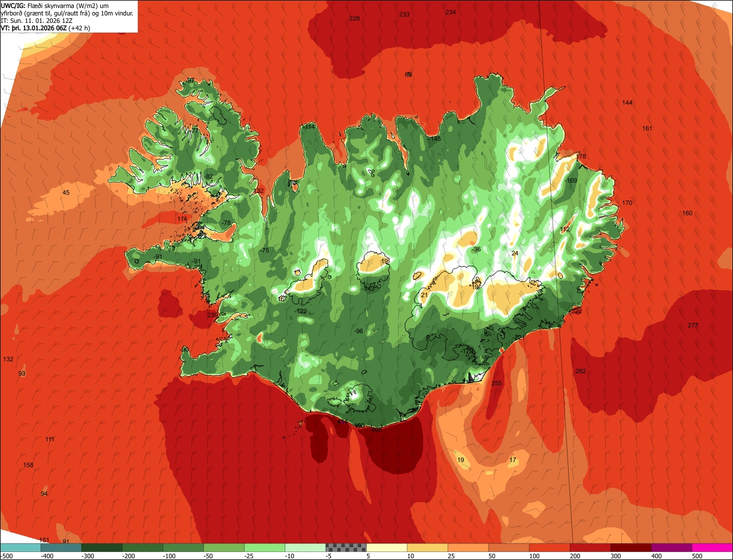Click the orange swatch between 25 and 50
Image resolution: width=733 pixels, height=560 pixels.
coord(468,548)
